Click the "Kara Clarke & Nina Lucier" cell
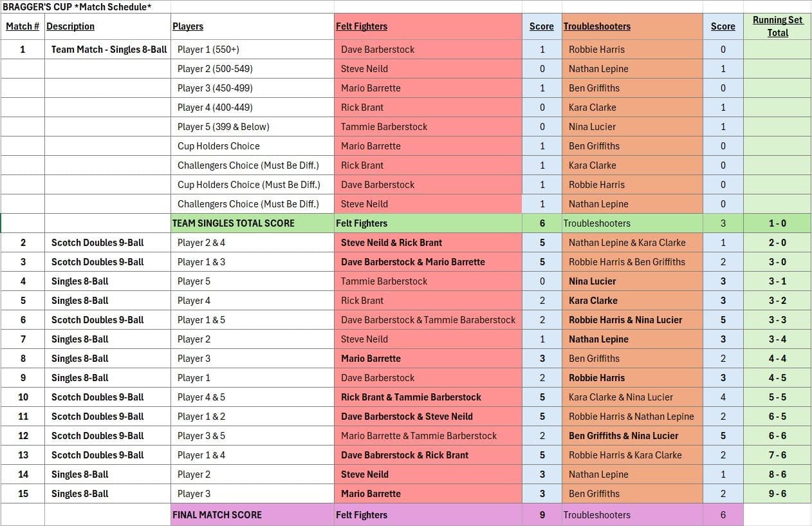 [632, 397]
